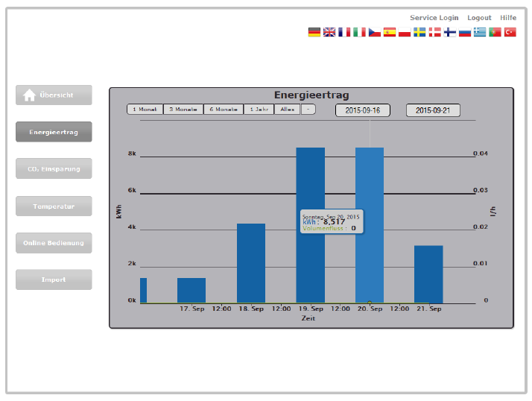Open Online Bedienung
Viewport: 532px width, 401px height.
[54, 243]
